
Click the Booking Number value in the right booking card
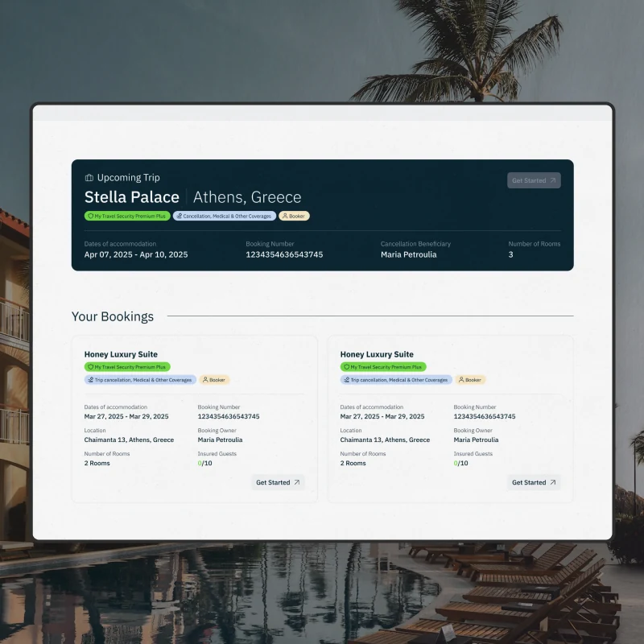pos(485,416)
